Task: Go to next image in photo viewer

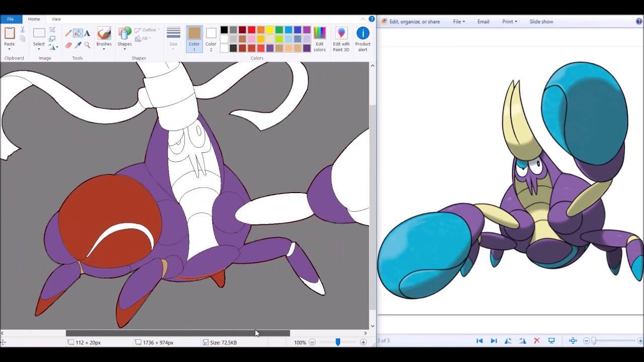Action: point(494,341)
